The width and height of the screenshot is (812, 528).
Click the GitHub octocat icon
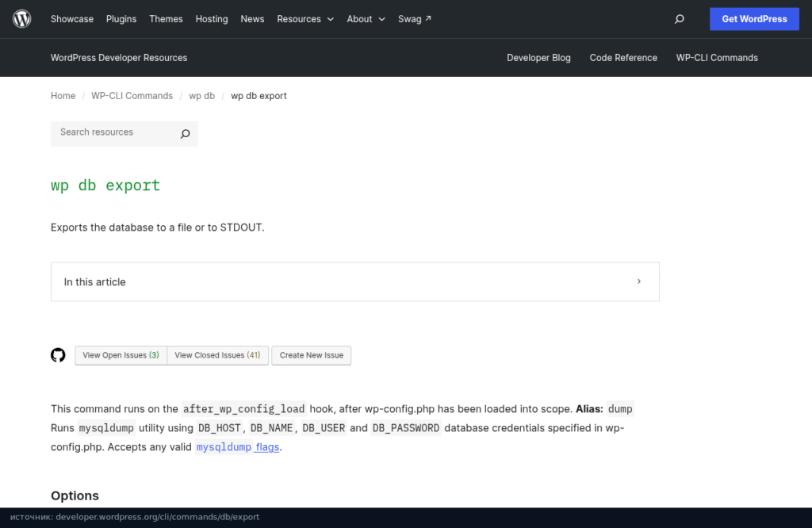tap(58, 355)
